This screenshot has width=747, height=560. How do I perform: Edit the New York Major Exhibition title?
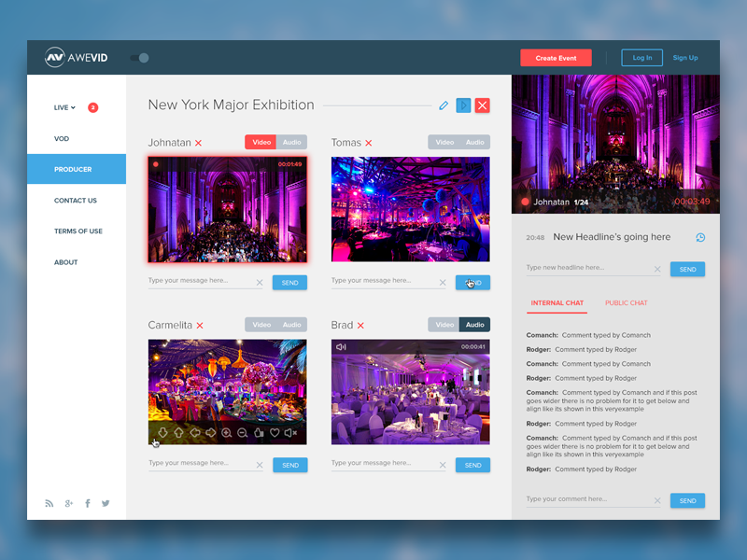coord(444,105)
